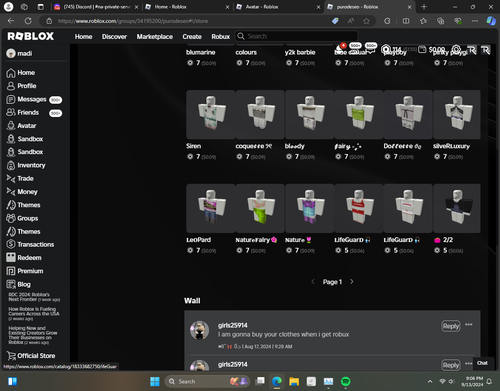
Task: Click Home in the Roblox top navbar
Action: [x=83, y=37]
